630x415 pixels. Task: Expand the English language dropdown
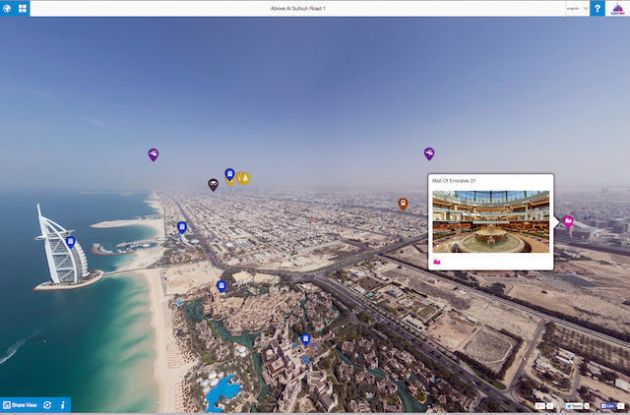[577, 8]
